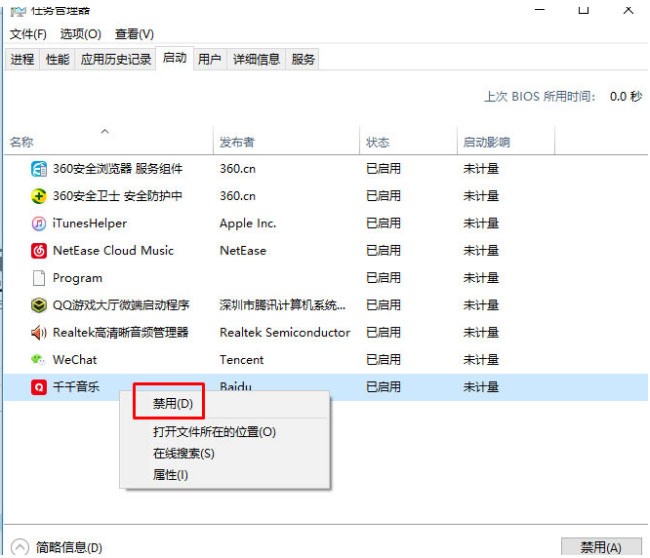650x558 pixels.
Task: Click the Realtek speaker icon
Action: [39, 332]
